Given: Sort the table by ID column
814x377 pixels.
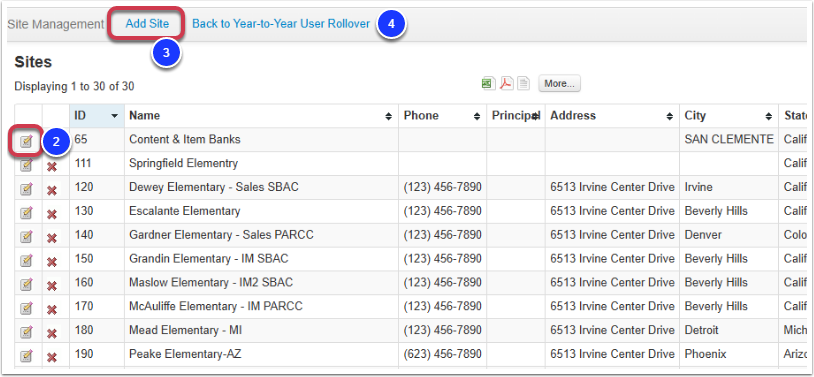Looking at the screenshot, I should click(x=97, y=116).
